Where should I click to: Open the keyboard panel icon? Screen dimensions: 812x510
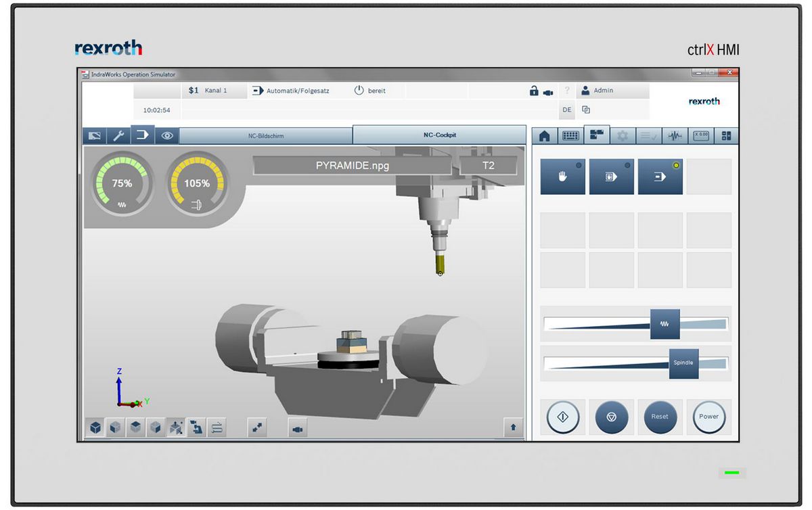(570, 136)
